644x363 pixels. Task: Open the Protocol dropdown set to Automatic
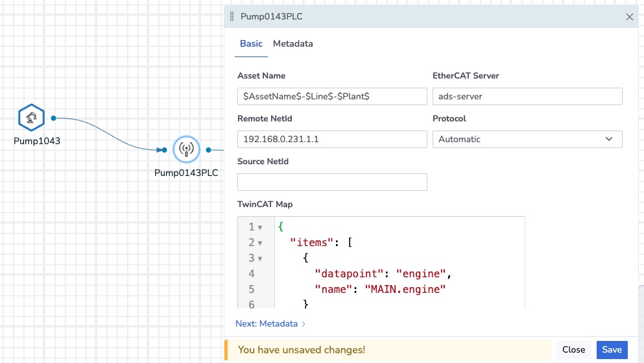tap(527, 139)
